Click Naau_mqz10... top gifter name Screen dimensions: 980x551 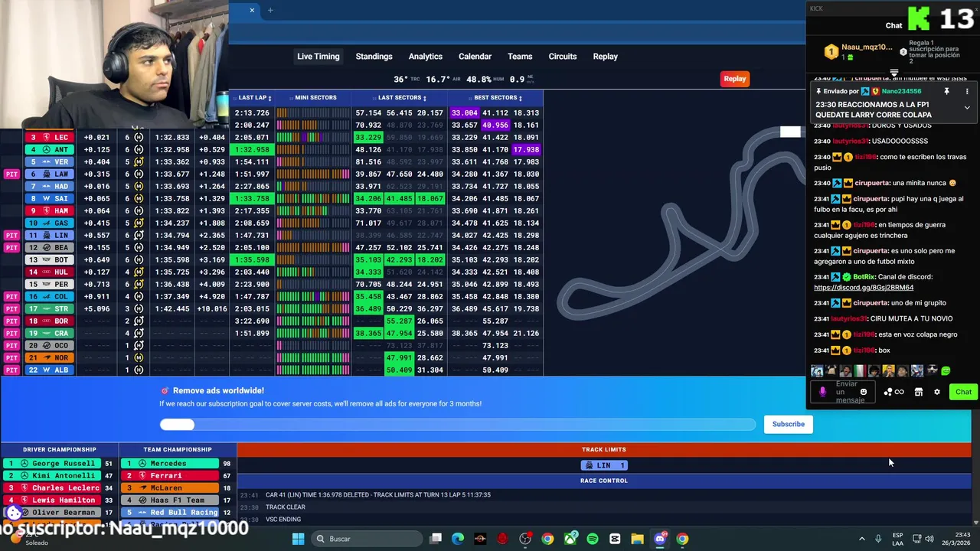click(867, 47)
